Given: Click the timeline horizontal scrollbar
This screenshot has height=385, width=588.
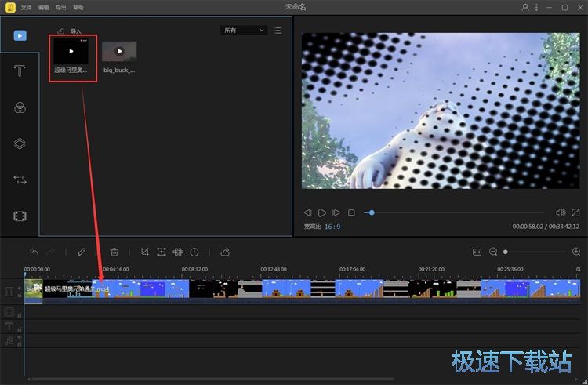Looking at the screenshot, I should click(212, 379).
